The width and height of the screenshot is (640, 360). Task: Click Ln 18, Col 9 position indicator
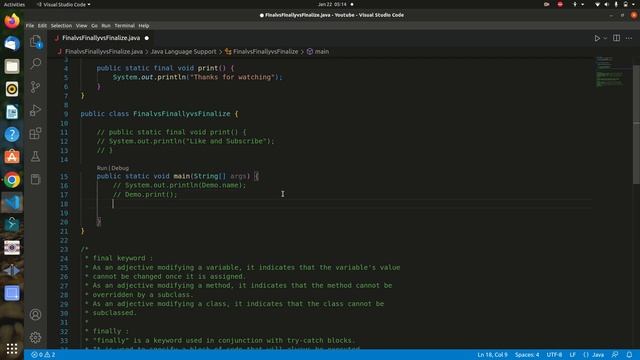click(492, 355)
